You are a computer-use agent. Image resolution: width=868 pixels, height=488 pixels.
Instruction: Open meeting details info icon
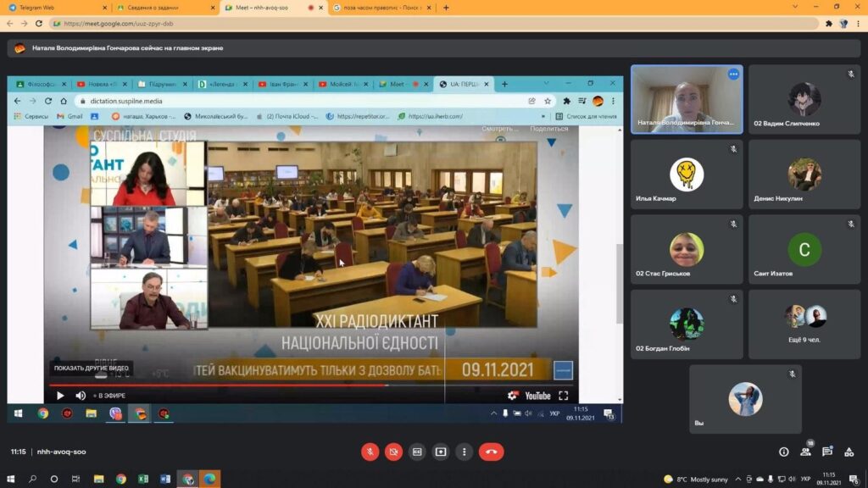click(x=784, y=452)
